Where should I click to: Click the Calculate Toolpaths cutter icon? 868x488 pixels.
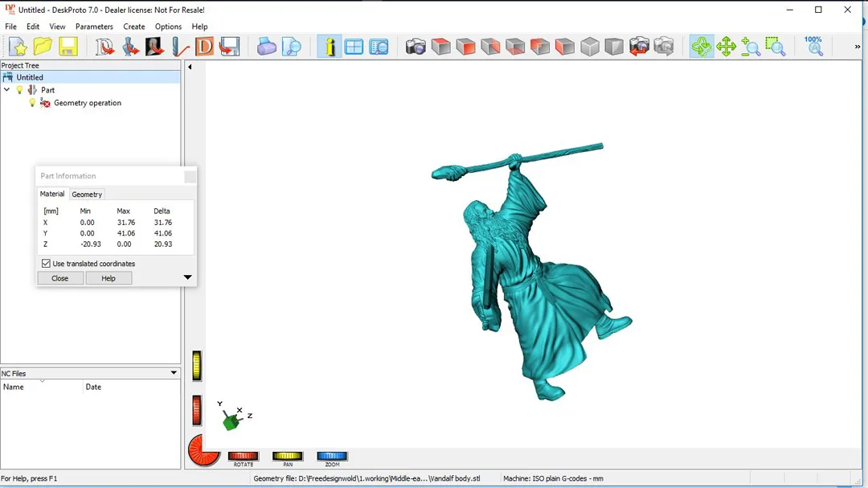pos(180,47)
